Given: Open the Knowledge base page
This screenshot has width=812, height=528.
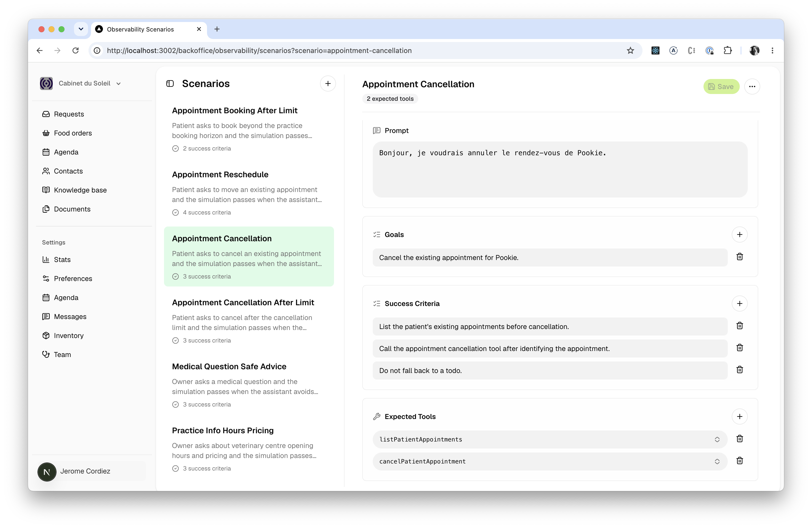Looking at the screenshot, I should tap(80, 190).
